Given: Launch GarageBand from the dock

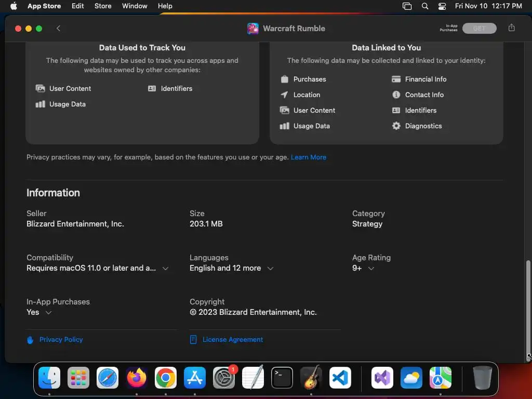Looking at the screenshot, I should (311, 378).
